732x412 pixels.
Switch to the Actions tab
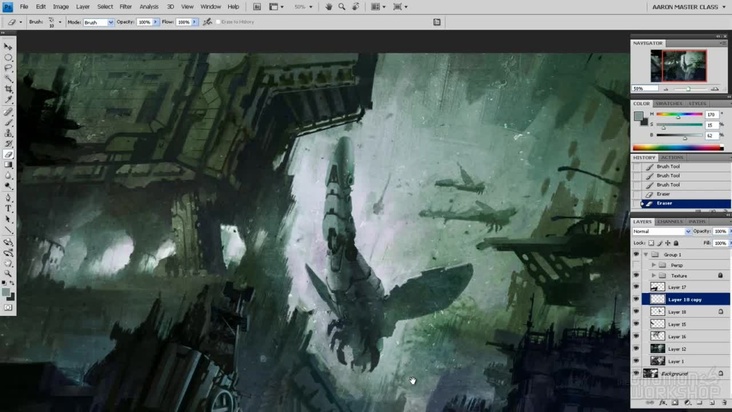pyautogui.click(x=672, y=158)
